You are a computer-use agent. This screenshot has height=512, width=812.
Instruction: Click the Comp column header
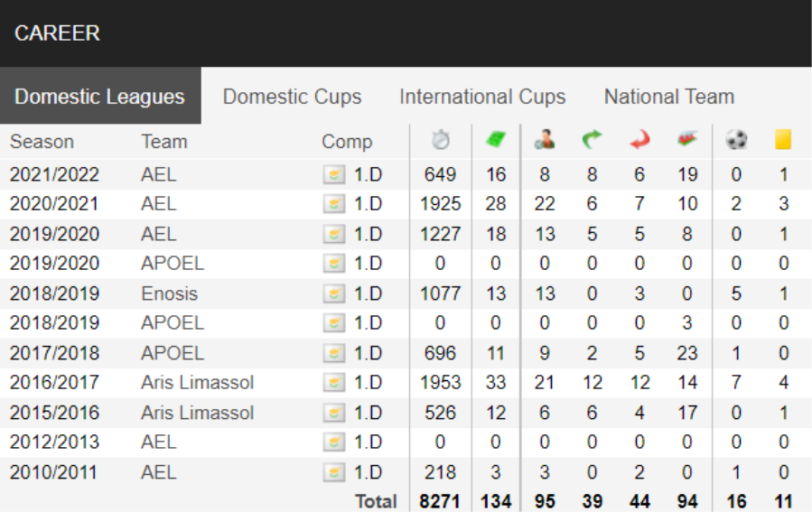[x=347, y=142]
